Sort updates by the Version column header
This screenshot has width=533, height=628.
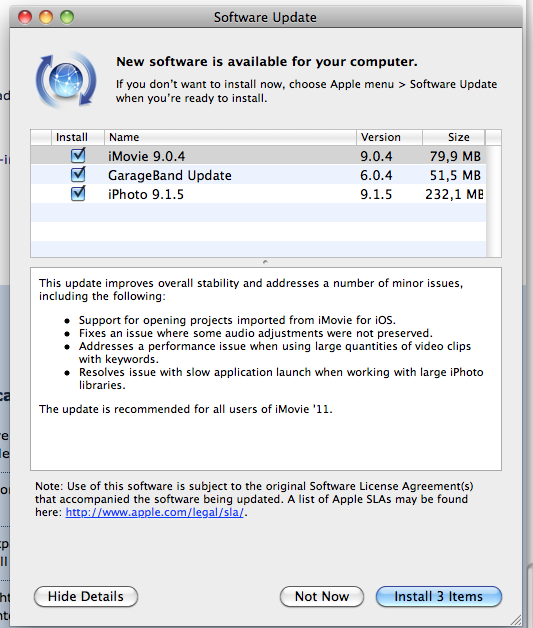[389, 137]
